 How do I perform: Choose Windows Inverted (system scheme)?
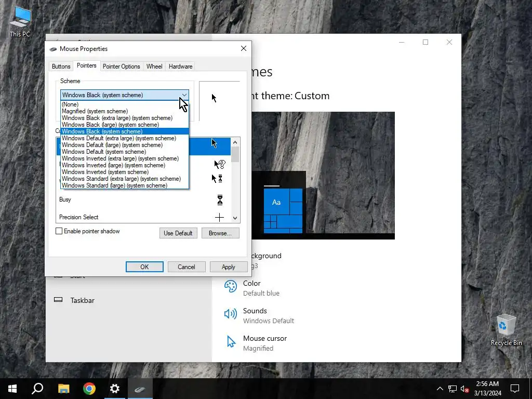coord(125,172)
